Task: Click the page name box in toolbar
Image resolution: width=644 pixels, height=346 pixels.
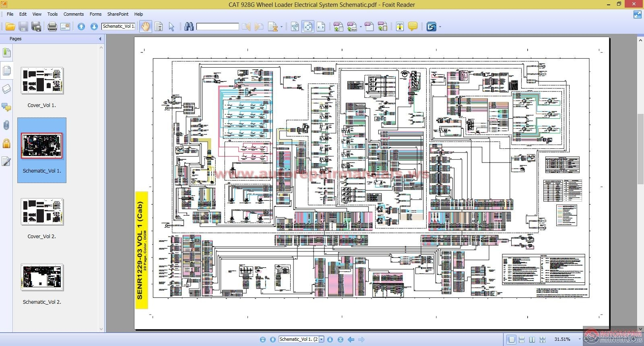Action: [x=118, y=26]
